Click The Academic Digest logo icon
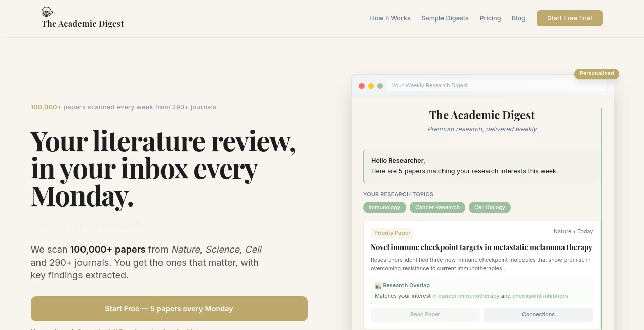The image size is (644, 330). point(47,12)
